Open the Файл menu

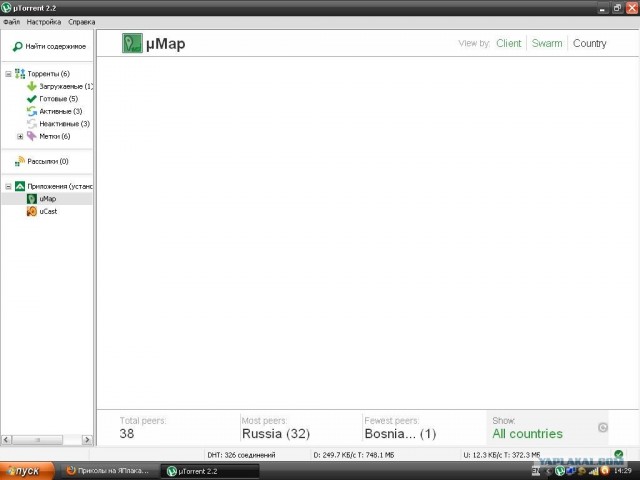(x=11, y=22)
